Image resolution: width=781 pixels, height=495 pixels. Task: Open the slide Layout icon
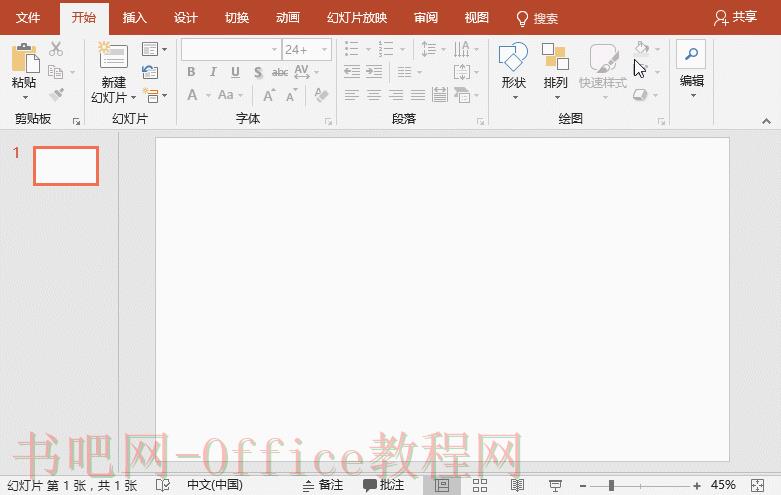click(150, 49)
